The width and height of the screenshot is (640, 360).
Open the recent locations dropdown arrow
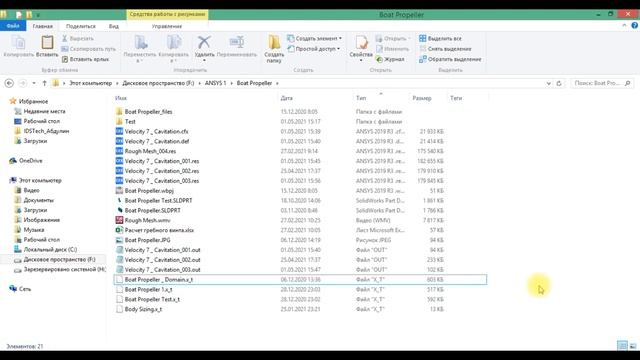click(34, 83)
